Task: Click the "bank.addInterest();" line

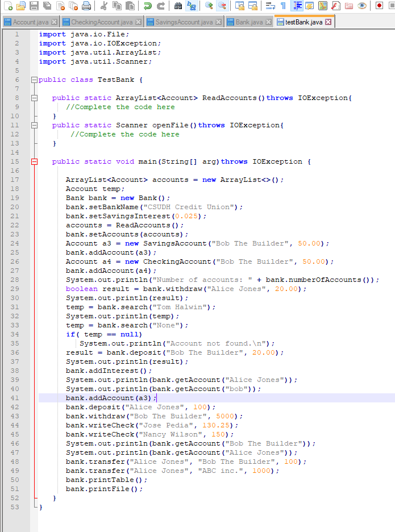Action: pyautogui.click(x=109, y=371)
